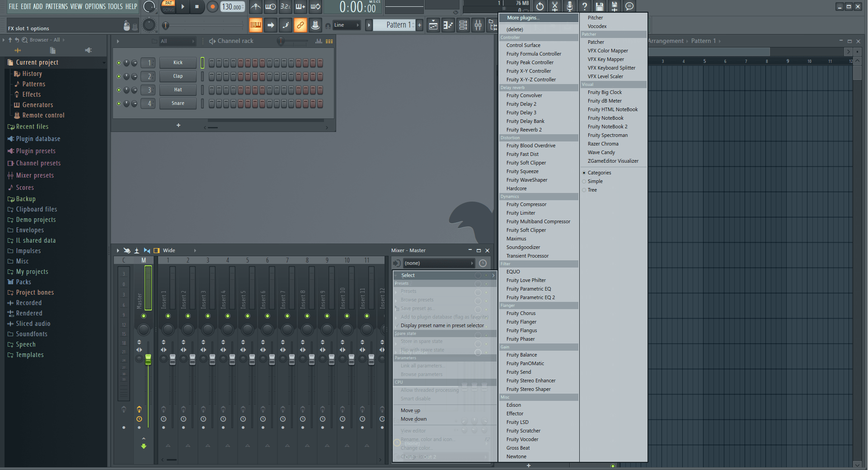Select Fruity Limiter plugin
This screenshot has width=868, height=470.
tap(539, 213)
